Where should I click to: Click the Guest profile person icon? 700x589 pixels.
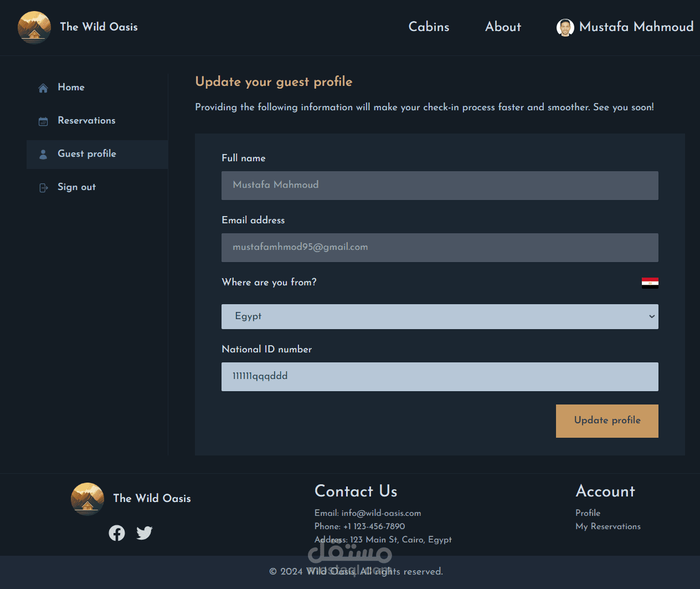tap(43, 155)
